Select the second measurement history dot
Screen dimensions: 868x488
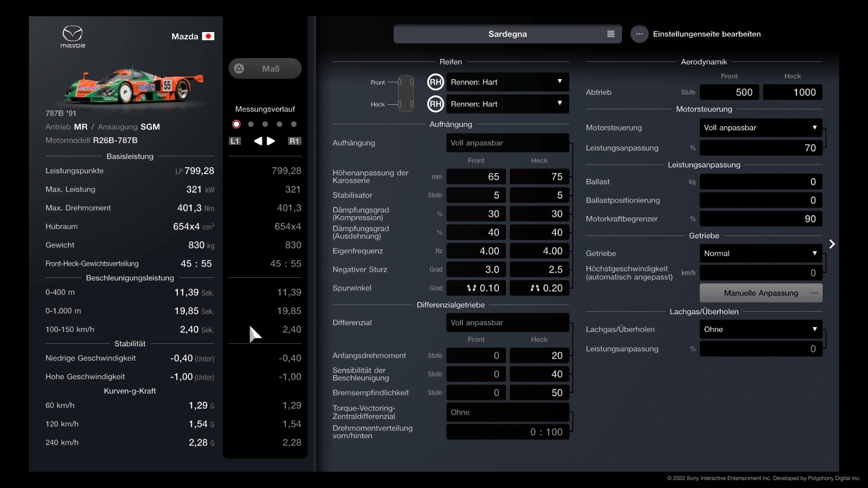(x=251, y=124)
